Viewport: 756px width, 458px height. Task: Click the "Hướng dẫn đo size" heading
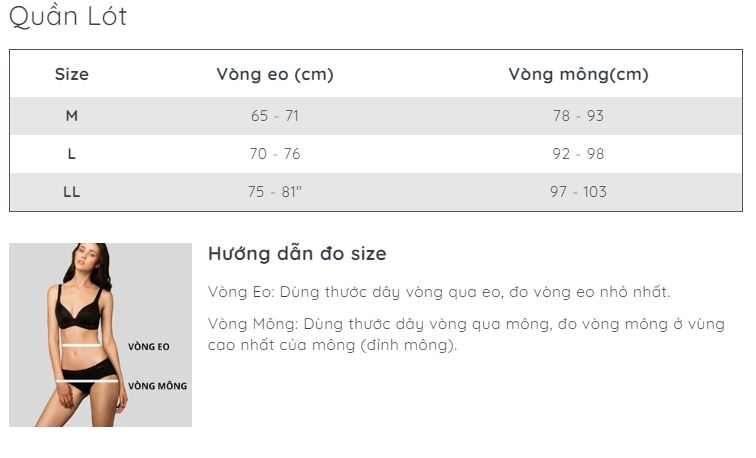point(297,254)
